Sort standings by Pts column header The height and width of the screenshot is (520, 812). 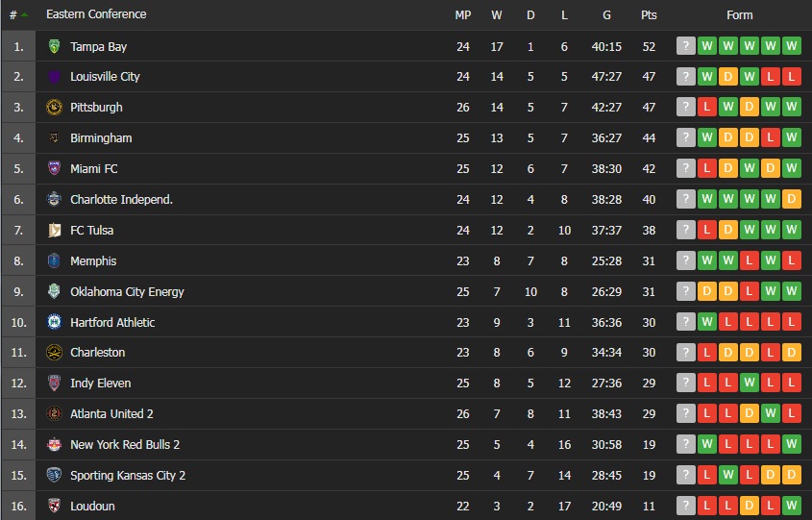click(x=649, y=15)
